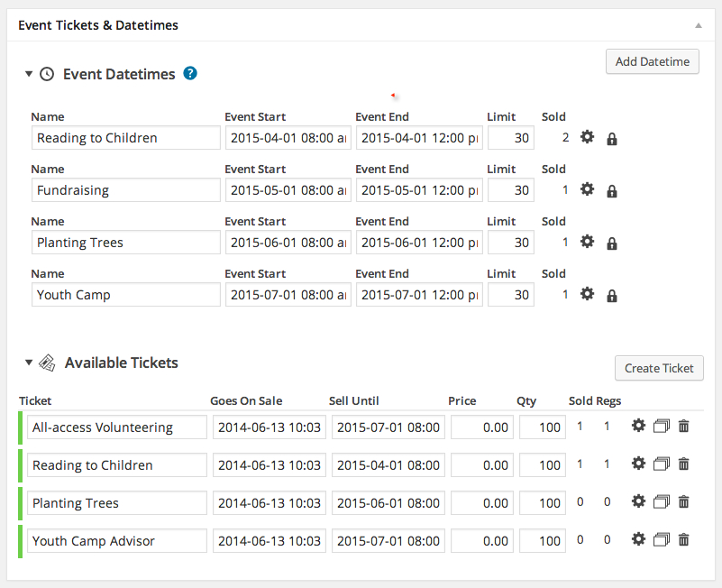Edit Limit field for Youth Camp datetime
Screen dimensions: 722x588
(511, 295)
